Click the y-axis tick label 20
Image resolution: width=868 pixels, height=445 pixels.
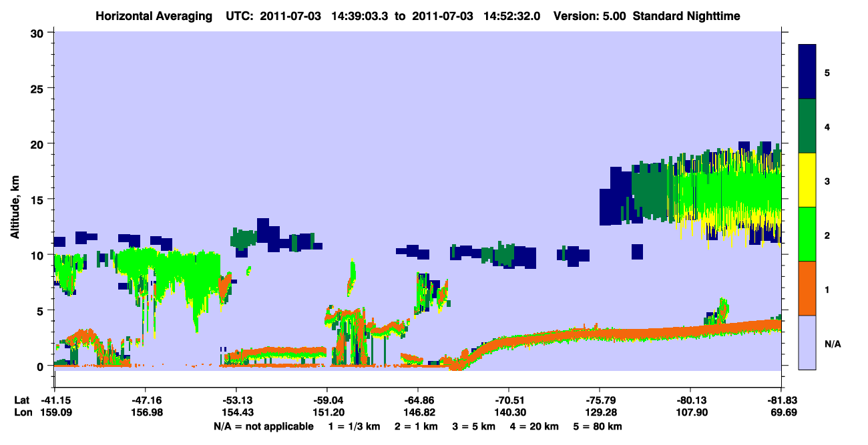coord(38,143)
